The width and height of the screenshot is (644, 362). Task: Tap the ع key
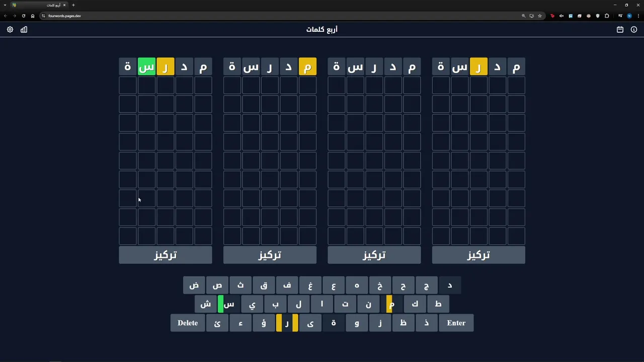pyautogui.click(x=334, y=286)
